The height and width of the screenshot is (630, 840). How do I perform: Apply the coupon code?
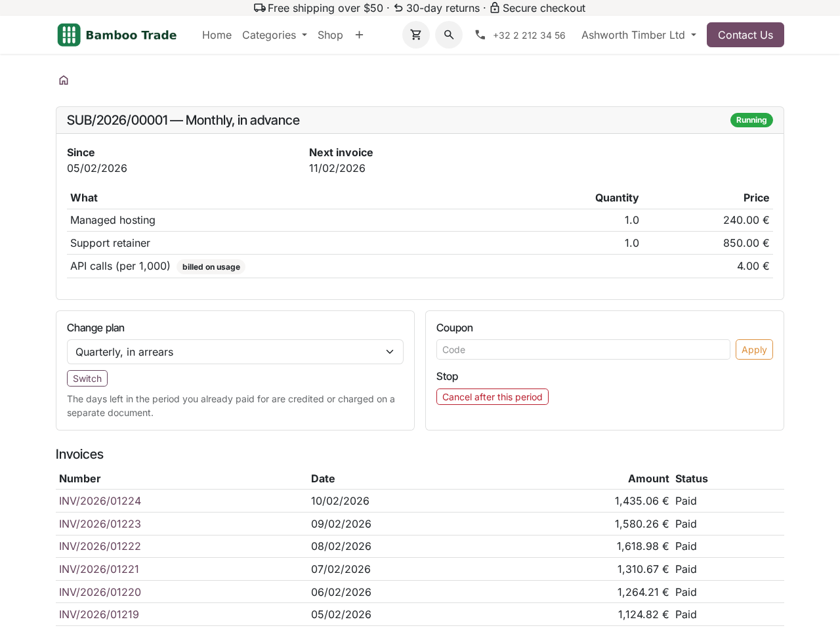coord(754,350)
